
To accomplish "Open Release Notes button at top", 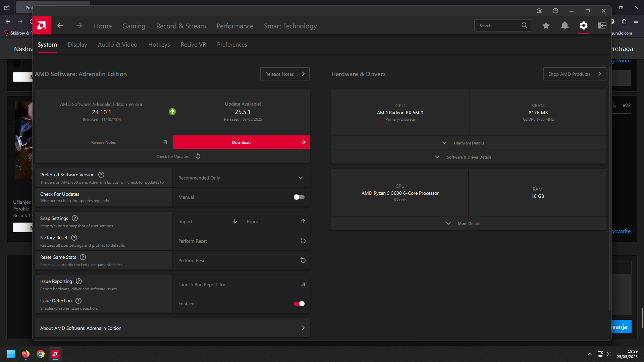I will tap(285, 74).
